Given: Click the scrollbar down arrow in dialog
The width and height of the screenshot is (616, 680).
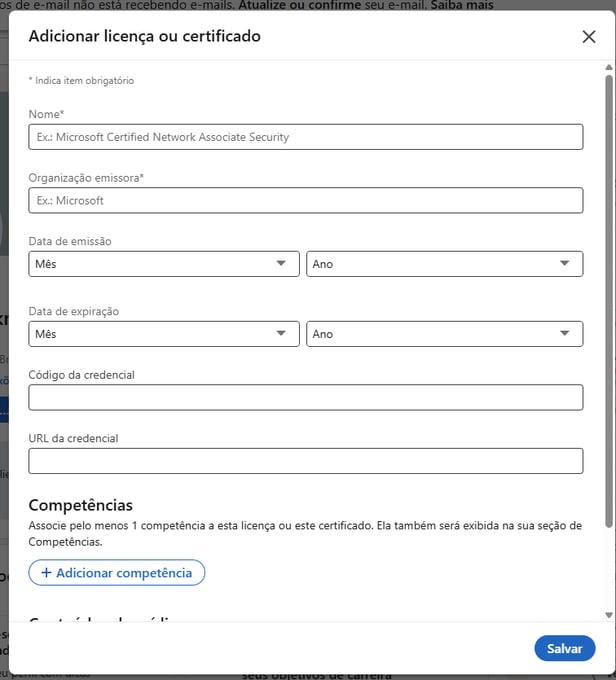Looking at the screenshot, I should (609, 615).
